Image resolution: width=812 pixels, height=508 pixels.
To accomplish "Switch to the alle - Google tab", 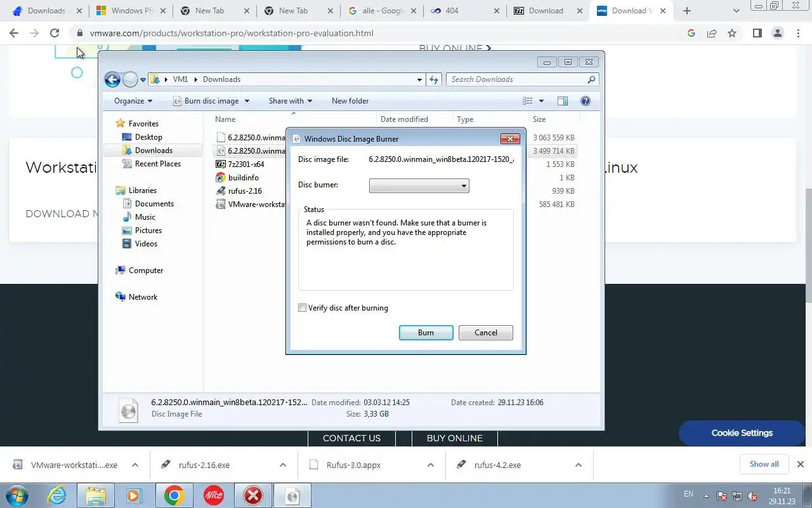I will tap(381, 11).
